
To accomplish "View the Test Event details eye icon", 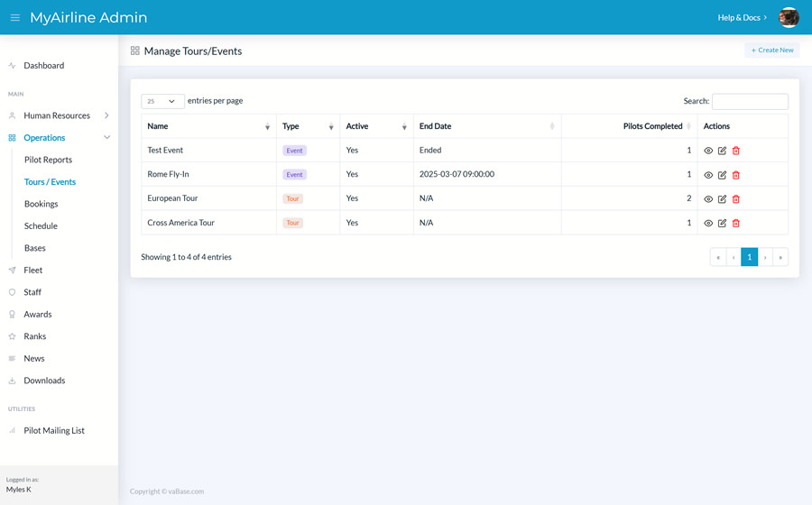I will click(x=708, y=151).
